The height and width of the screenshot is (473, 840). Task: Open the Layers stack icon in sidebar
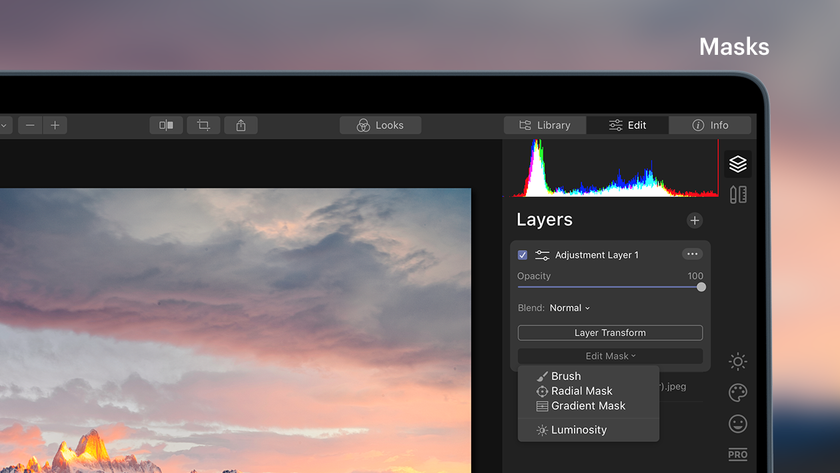coord(738,164)
